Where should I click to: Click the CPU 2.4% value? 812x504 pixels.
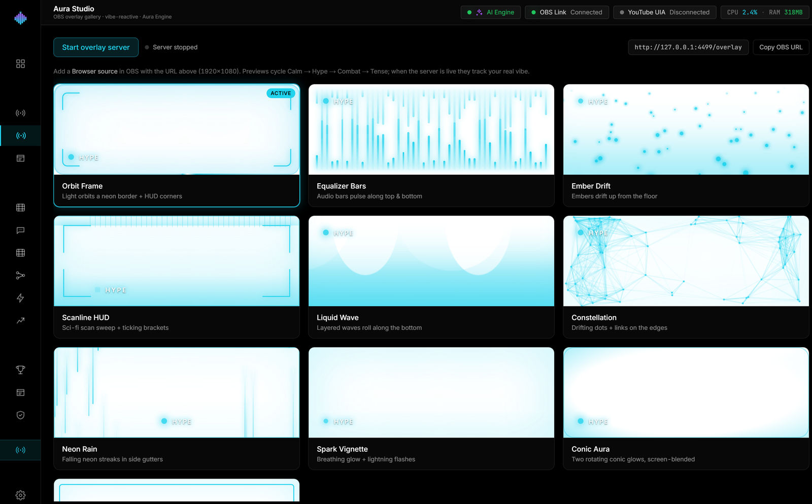click(750, 12)
